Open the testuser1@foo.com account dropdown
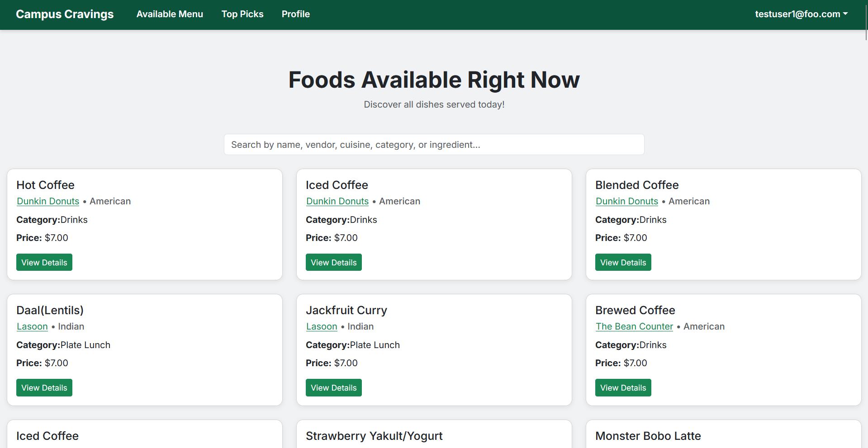Screen dimensions: 868x448 click(x=801, y=14)
